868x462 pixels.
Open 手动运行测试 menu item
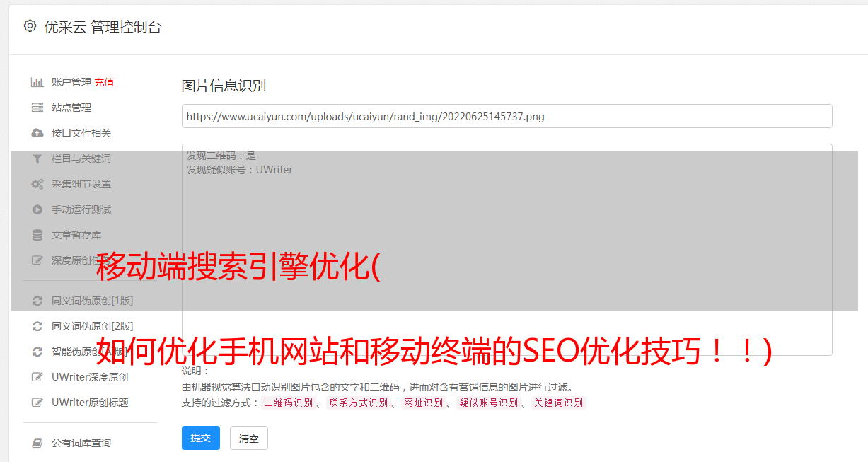[81, 209]
